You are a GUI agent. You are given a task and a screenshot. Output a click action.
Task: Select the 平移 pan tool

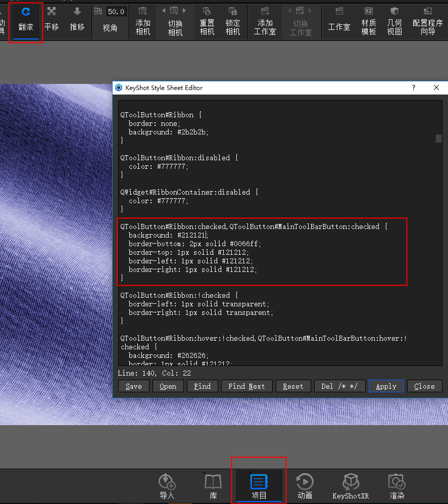52,21
